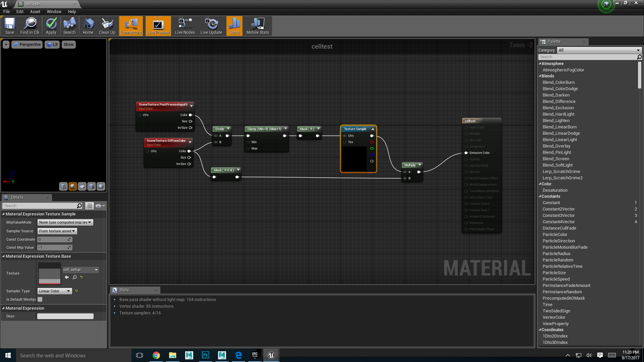The height and width of the screenshot is (362, 644).
Task: Check the Is Default Meshpaint checkbox
Action: (40, 299)
